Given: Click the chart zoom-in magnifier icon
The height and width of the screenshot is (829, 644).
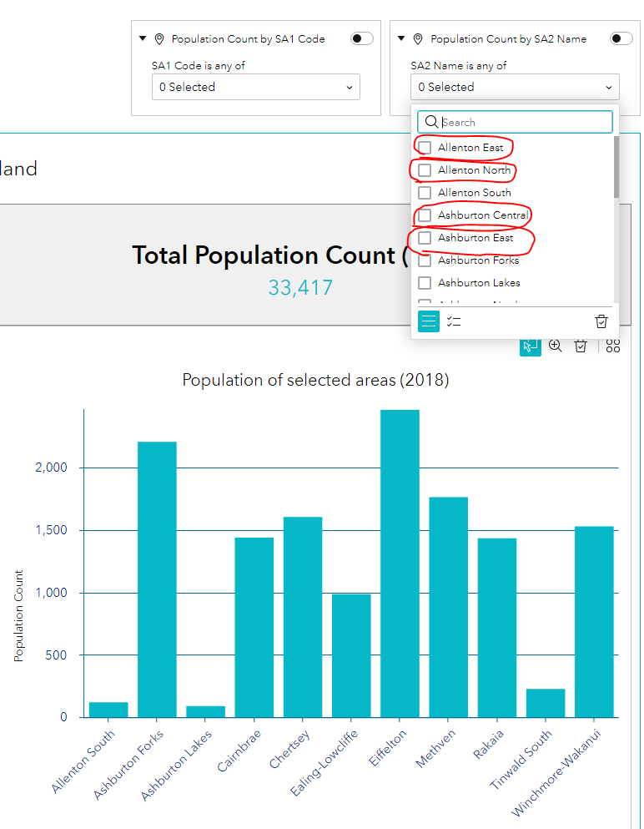Looking at the screenshot, I should pyautogui.click(x=556, y=346).
